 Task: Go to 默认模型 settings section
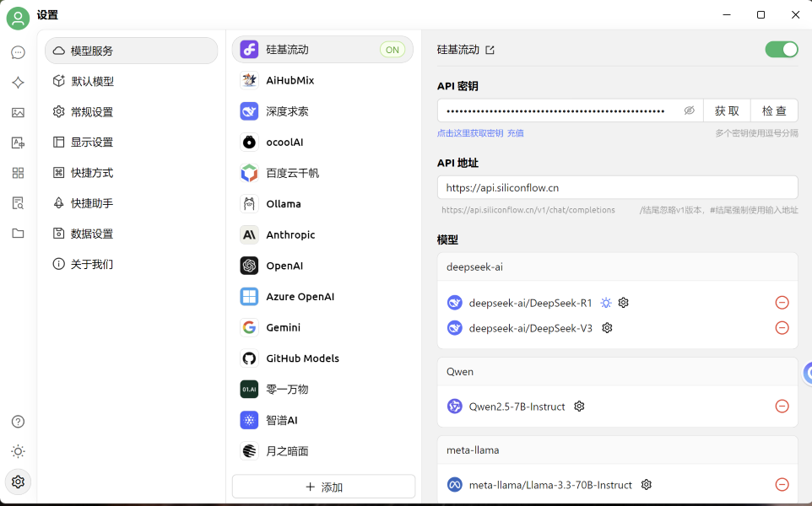point(92,82)
